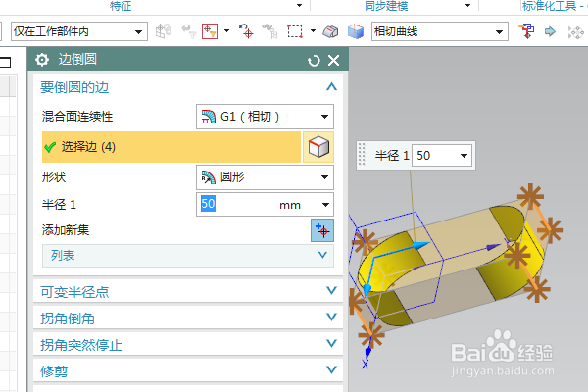588x392 pixels.
Task: Click the blue radius drag handle arrow on model
Action: tap(422, 245)
